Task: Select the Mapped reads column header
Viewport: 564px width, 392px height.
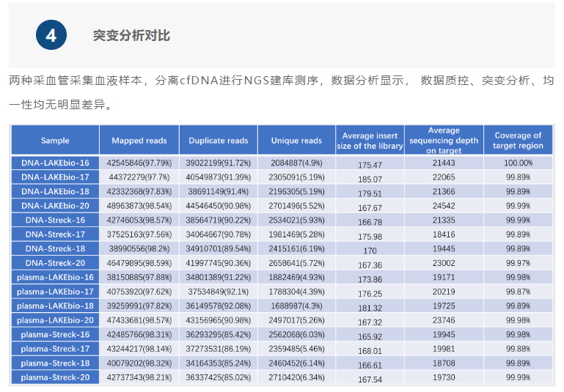Action: coord(139,141)
